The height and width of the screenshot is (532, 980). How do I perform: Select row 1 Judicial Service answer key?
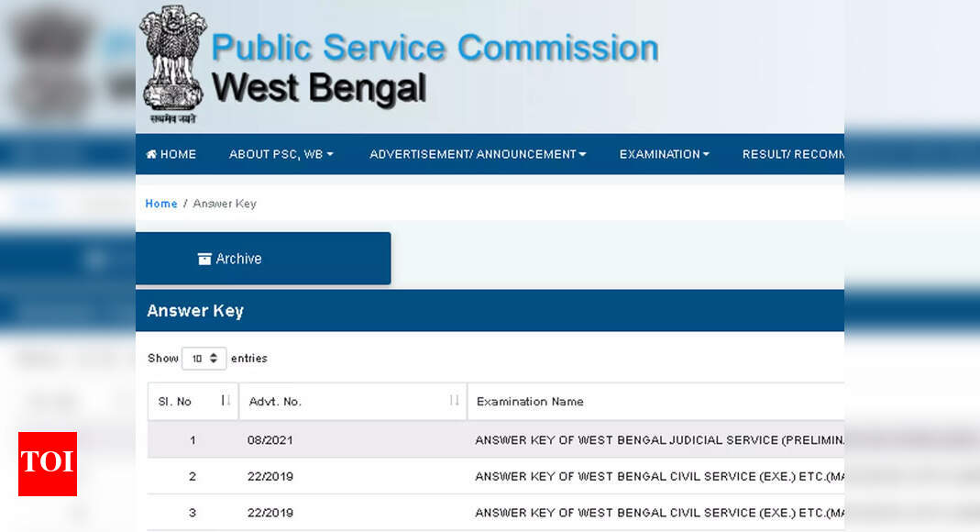[496, 440]
